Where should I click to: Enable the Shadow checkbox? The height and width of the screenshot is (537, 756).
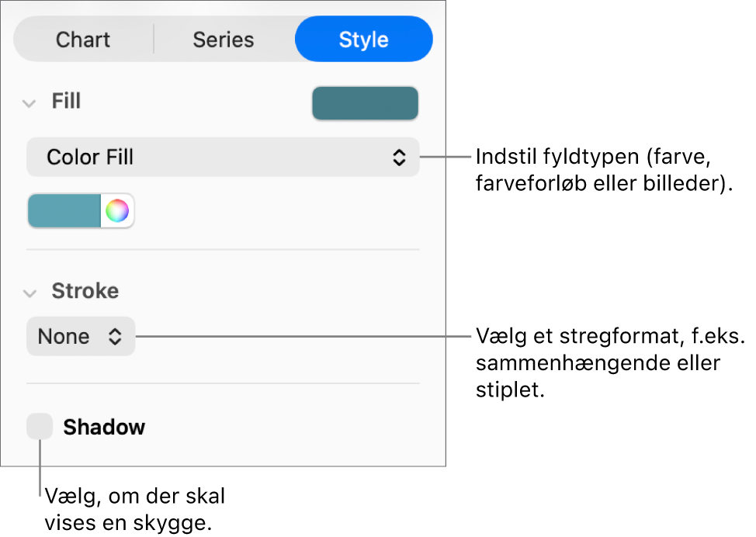click(x=40, y=427)
